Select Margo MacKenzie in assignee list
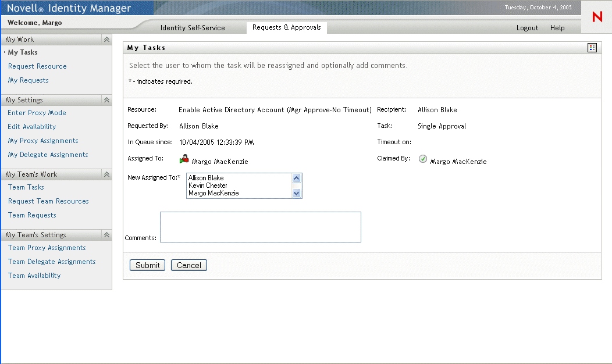Viewport: 612px width, 364px height. pyautogui.click(x=239, y=193)
